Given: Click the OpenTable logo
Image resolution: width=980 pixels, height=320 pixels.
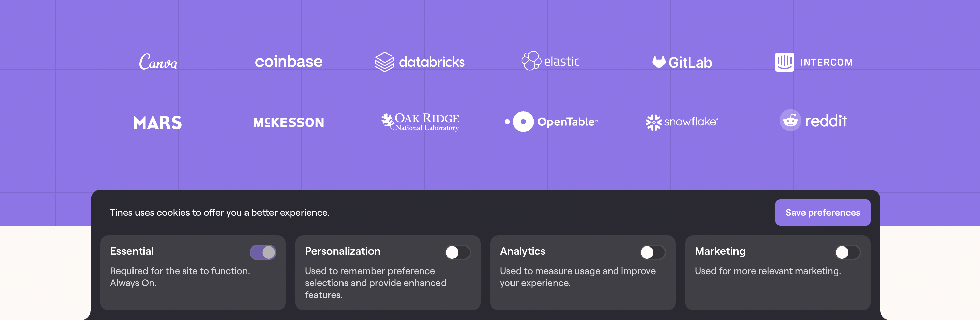Looking at the screenshot, I should tap(551, 122).
